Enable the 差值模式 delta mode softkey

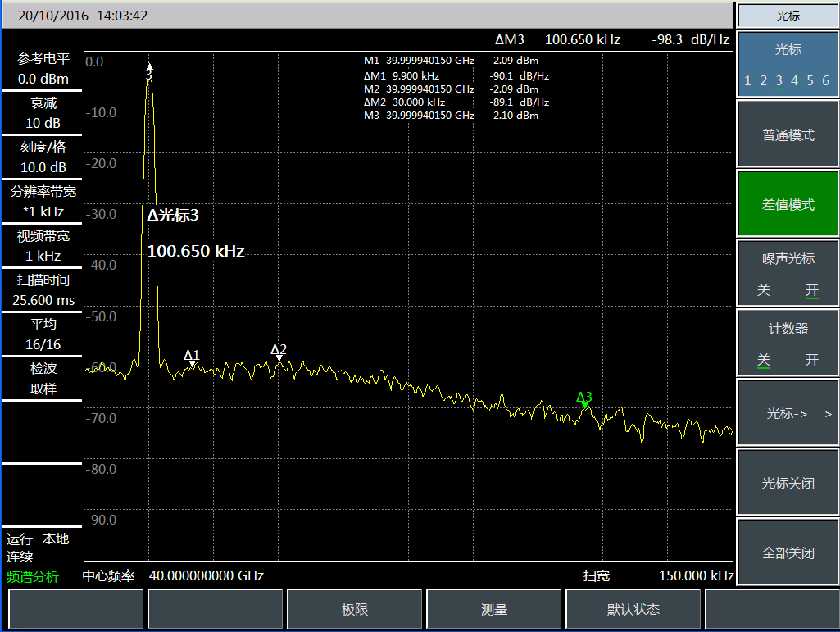[788, 204]
